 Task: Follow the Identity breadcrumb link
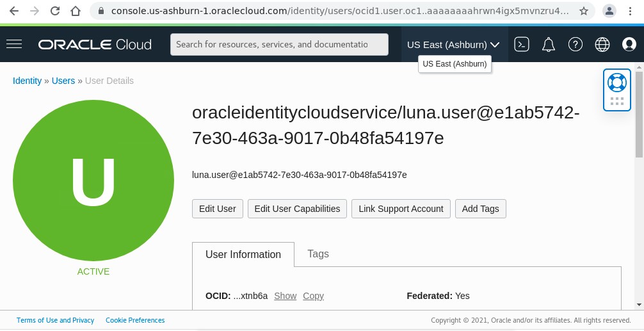coord(27,81)
